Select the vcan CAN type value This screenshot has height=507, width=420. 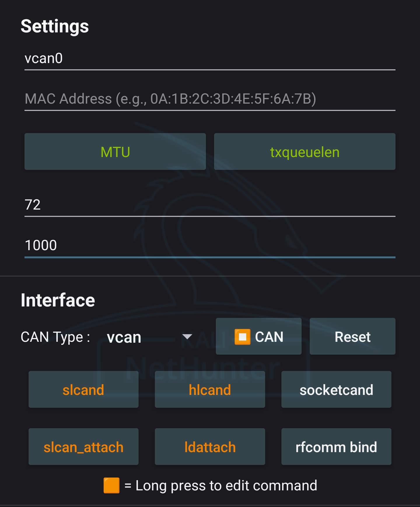(x=124, y=337)
